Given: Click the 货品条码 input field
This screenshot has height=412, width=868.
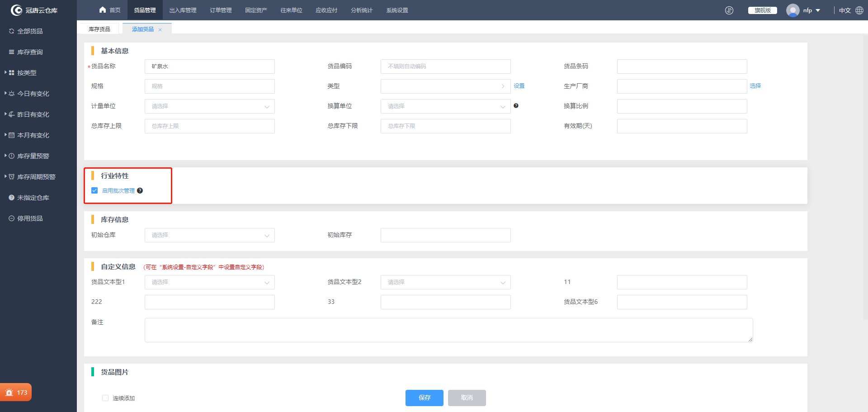Looking at the screenshot, I should 682,66.
